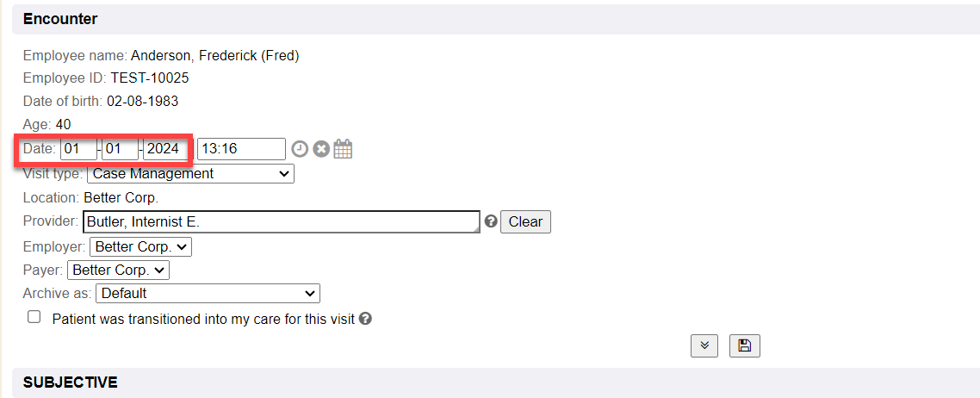Clear the date with the X icon
Image resolution: width=980 pixels, height=398 pixels.
[x=321, y=149]
